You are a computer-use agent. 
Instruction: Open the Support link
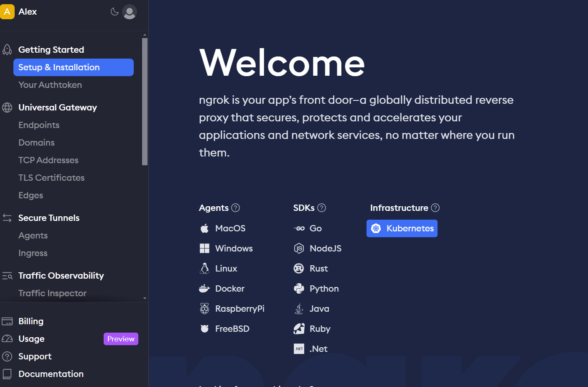[35, 356]
